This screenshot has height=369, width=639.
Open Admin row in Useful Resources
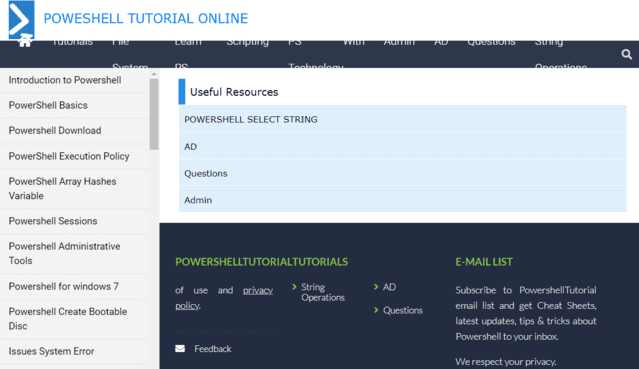[x=403, y=200]
